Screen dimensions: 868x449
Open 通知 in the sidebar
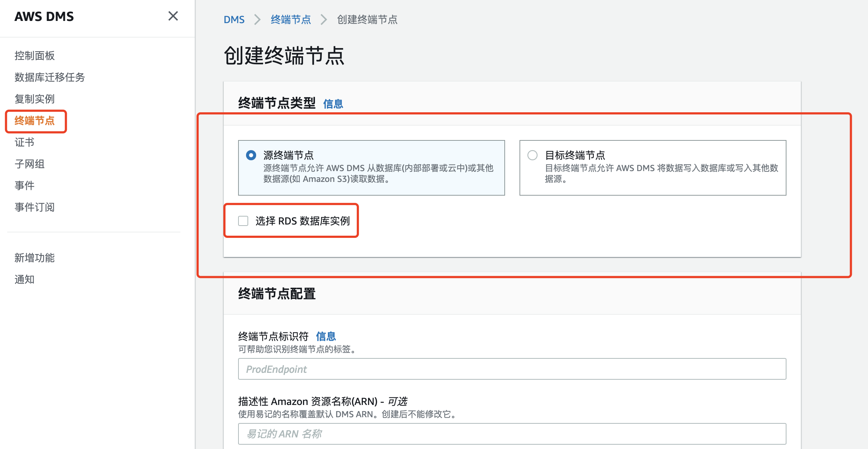point(24,279)
